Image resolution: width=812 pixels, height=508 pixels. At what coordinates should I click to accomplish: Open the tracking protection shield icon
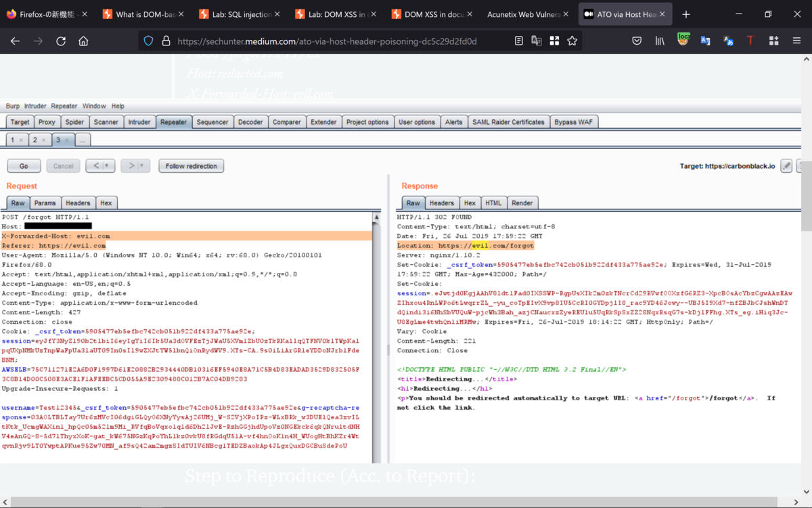tap(149, 41)
